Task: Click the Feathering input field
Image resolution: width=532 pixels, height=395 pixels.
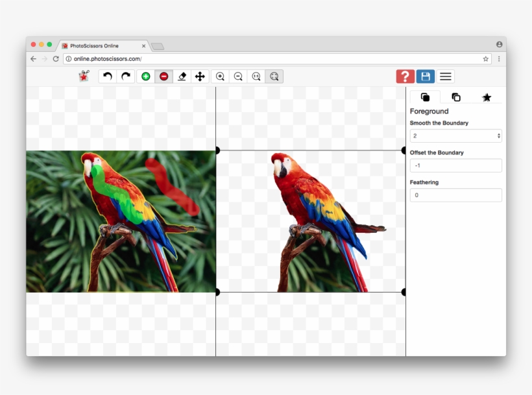Action: point(455,195)
